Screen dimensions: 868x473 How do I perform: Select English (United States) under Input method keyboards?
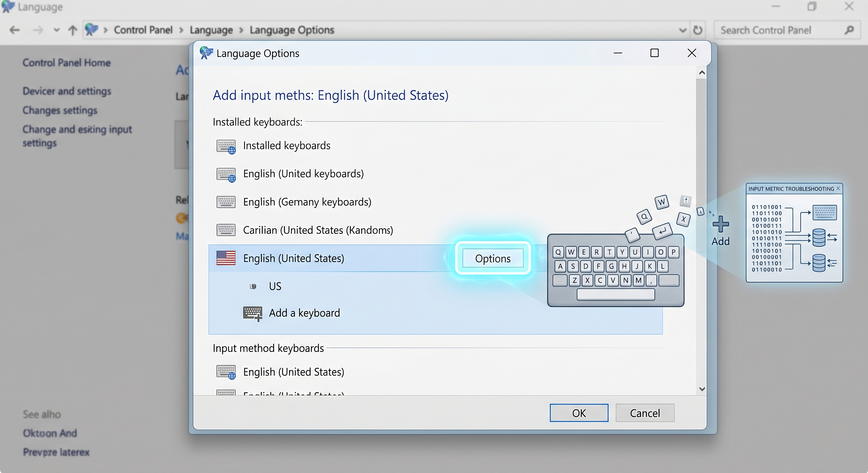[x=293, y=372]
